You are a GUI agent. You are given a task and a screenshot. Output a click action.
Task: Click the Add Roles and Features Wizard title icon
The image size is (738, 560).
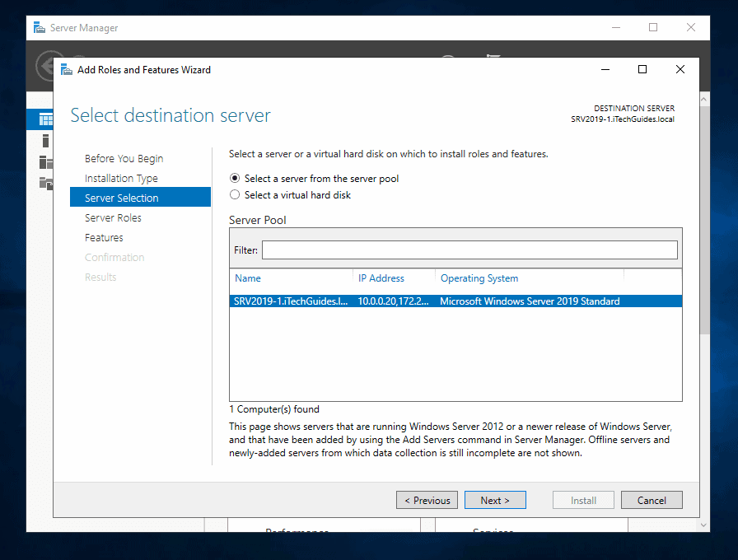tap(65, 69)
